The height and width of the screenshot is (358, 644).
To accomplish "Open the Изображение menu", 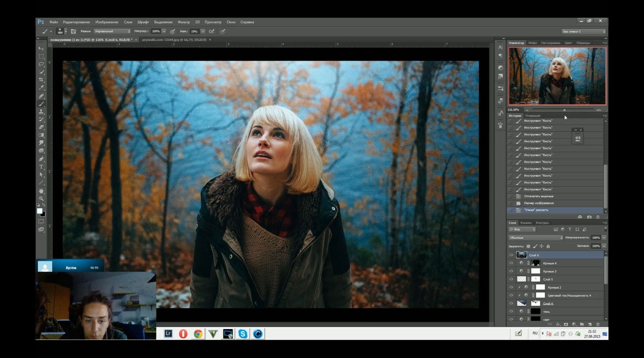I will click(107, 22).
